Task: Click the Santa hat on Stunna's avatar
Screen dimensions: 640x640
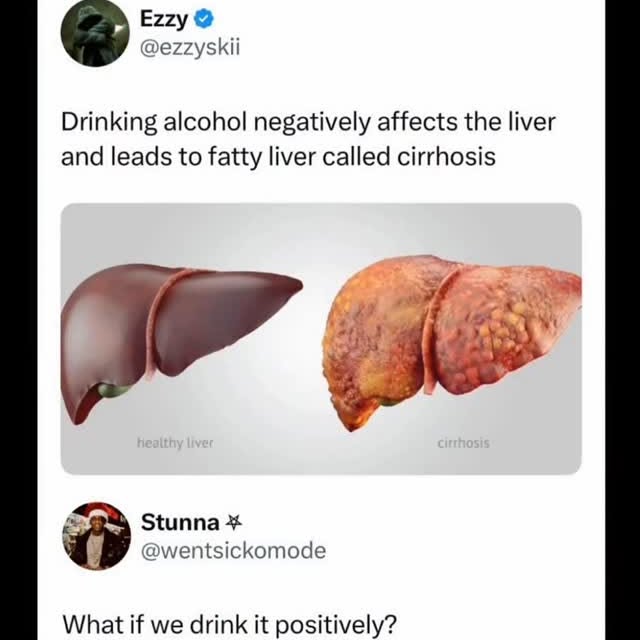Action: click(97, 514)
